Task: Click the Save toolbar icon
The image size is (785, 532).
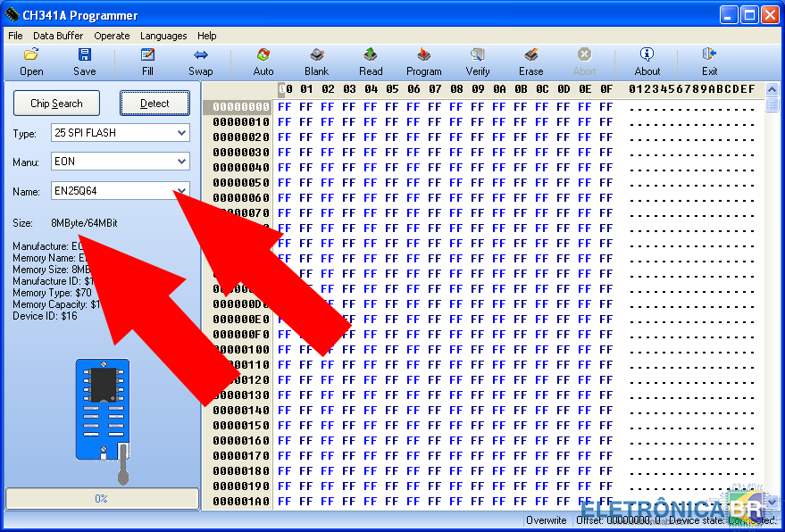Action: [85, 61]
